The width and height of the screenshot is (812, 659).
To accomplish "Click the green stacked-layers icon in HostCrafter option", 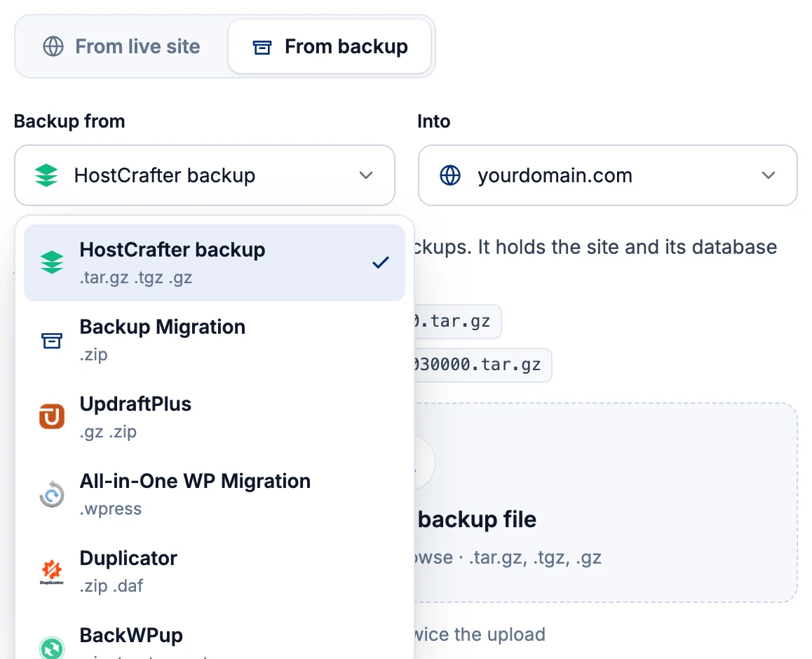I will click(x=52, y=262).
